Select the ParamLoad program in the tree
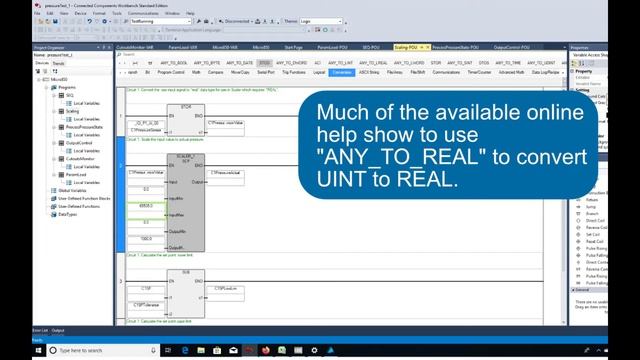The width and height of the screenshot is (640, 360). click(x=76, y=175)
